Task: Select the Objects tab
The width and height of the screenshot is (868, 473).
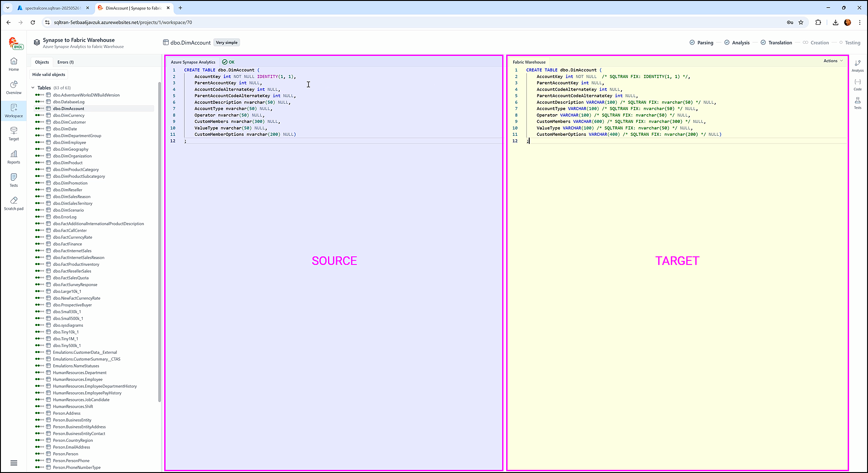Action: click(x=42, y=62)
